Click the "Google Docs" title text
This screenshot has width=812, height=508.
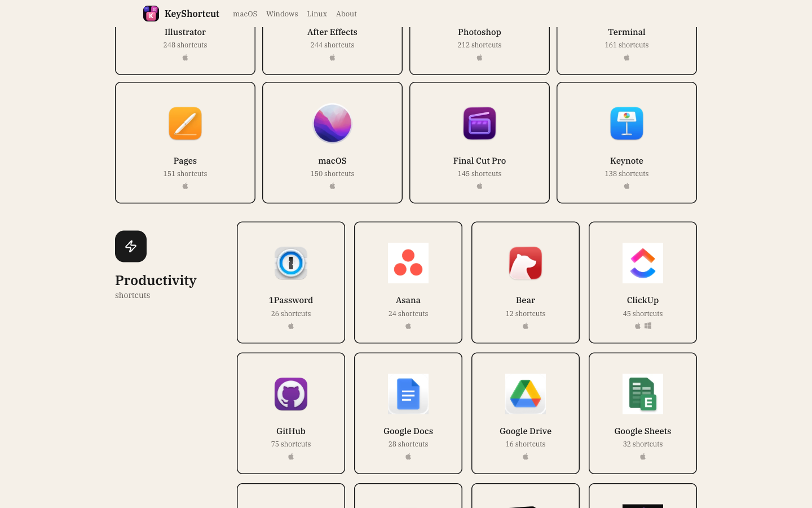click(408, 431)
